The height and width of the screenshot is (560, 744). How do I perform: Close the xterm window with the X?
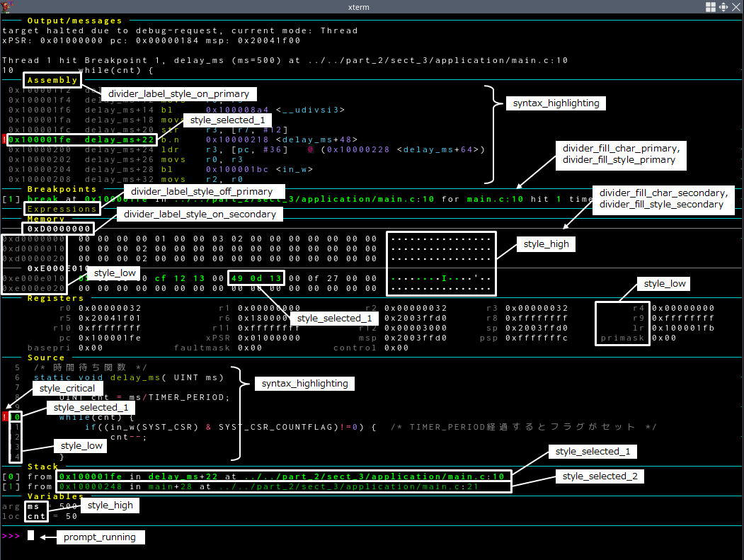tap(736, 6)
